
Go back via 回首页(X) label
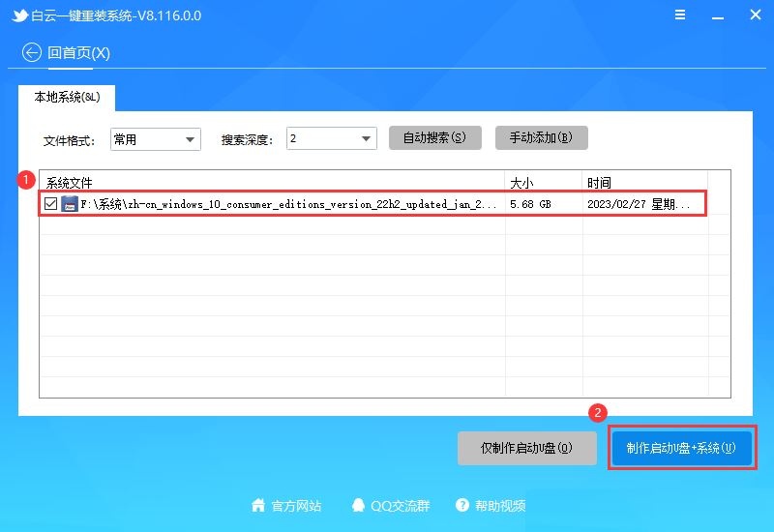pyautogui.click(x=78, y=53)
